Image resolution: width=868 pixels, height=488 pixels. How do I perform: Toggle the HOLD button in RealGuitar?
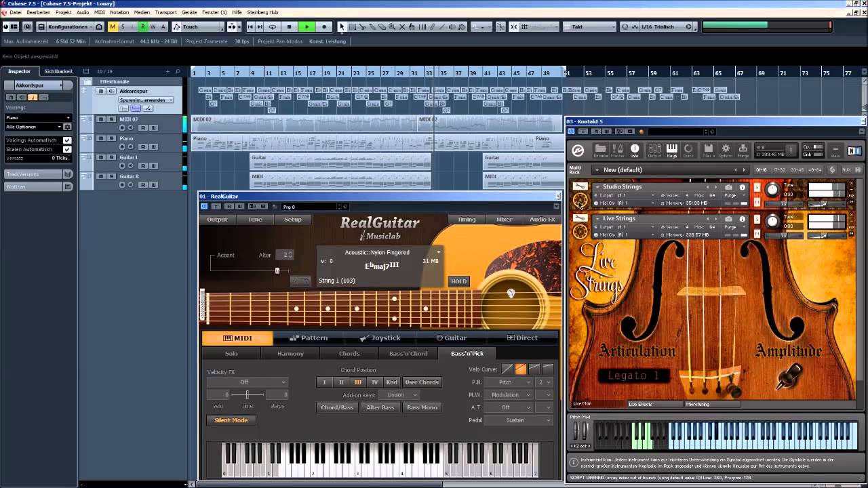(x=459, y=281)
